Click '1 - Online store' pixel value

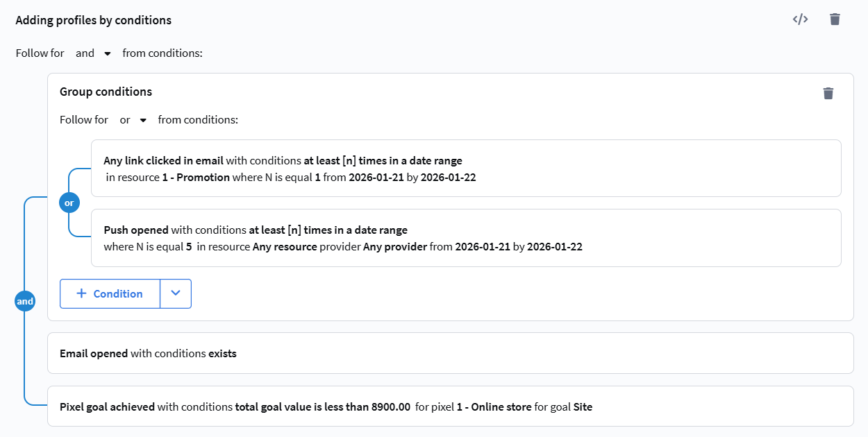pos(494,407)
